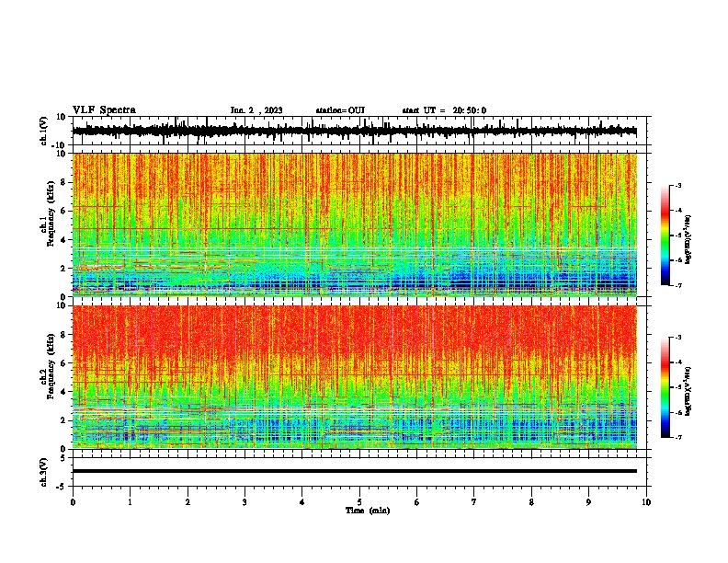Select the date text Jan. 2, 2023
This screenshot has width=728, height=563.
pos(256,110)
